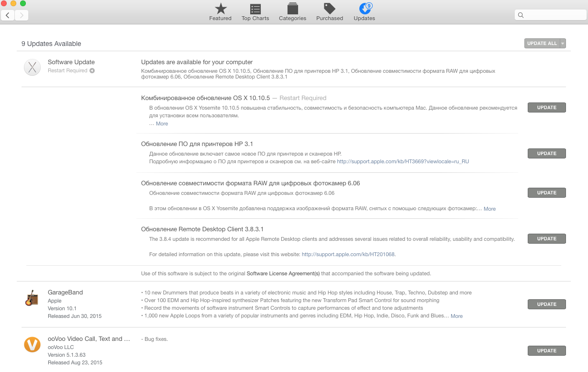Click the GarageBand app title
The image size is (588, 372).
[x=65, y=293]
